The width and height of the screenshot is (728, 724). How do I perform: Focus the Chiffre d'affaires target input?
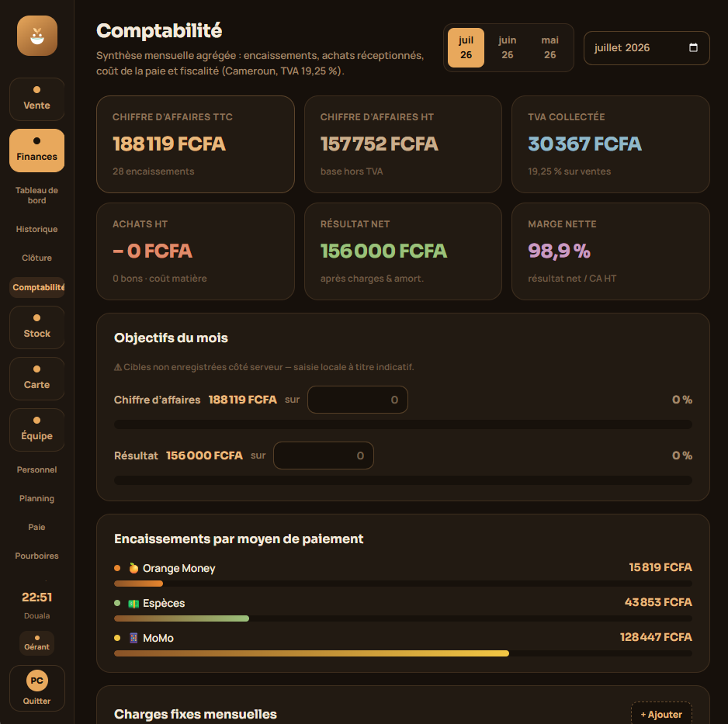358,400
